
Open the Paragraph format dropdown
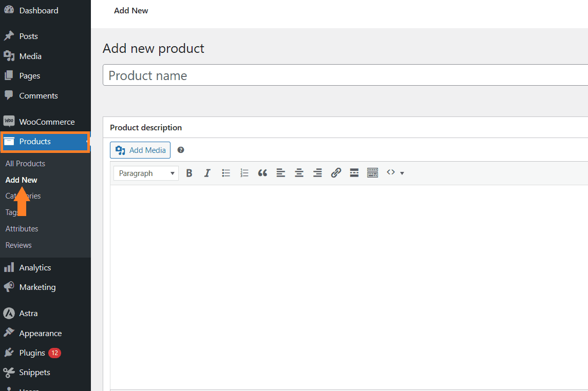coord(146,173)
